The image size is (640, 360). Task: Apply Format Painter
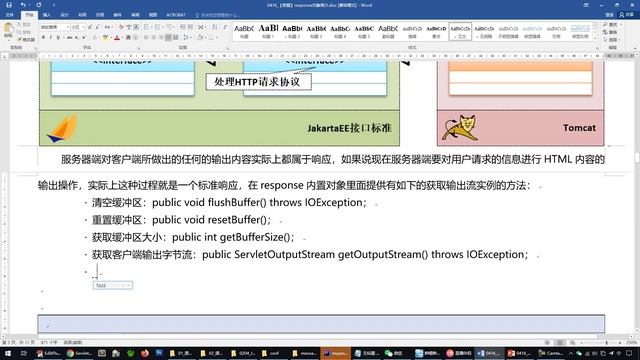click(x=27, y=40)
